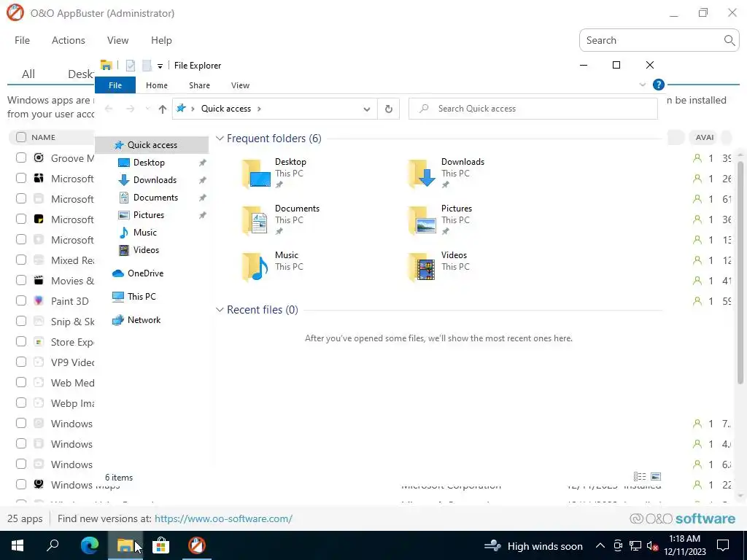Screen dimensions: 747x560
Task: Collapse the Recent files section
Action: (220, 309)
